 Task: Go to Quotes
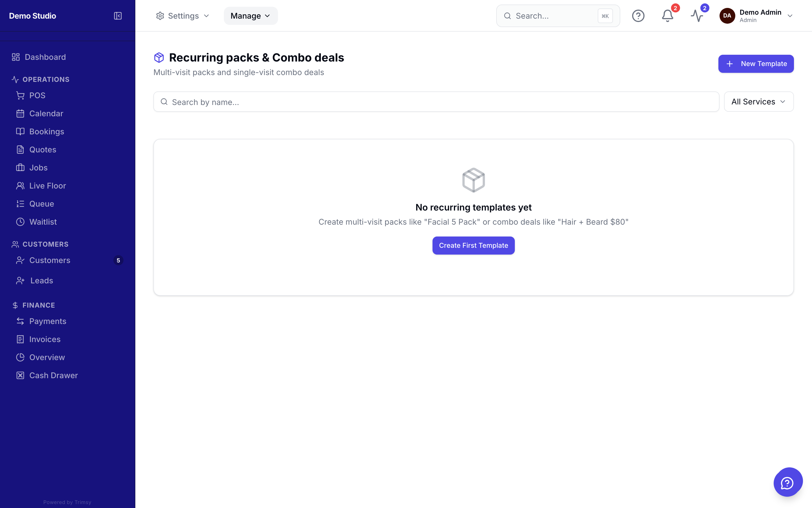pyautogui.click(x=43, y=150)
